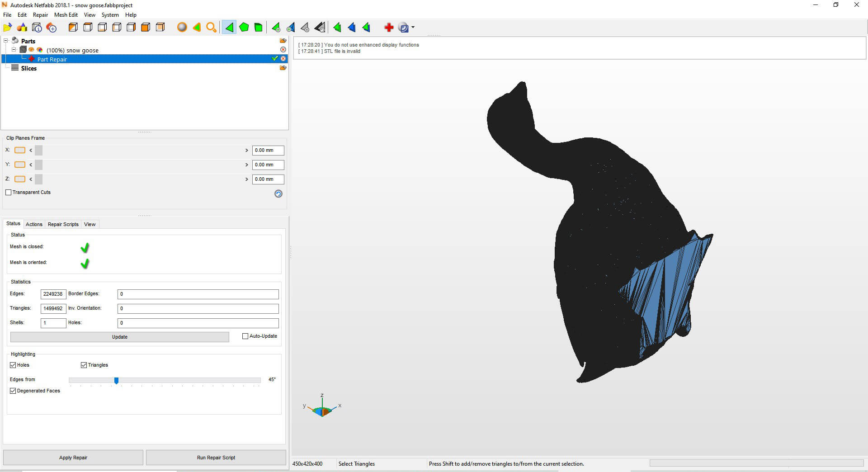Uncheck the Degenerated Faces checkbox

point(13,391)
